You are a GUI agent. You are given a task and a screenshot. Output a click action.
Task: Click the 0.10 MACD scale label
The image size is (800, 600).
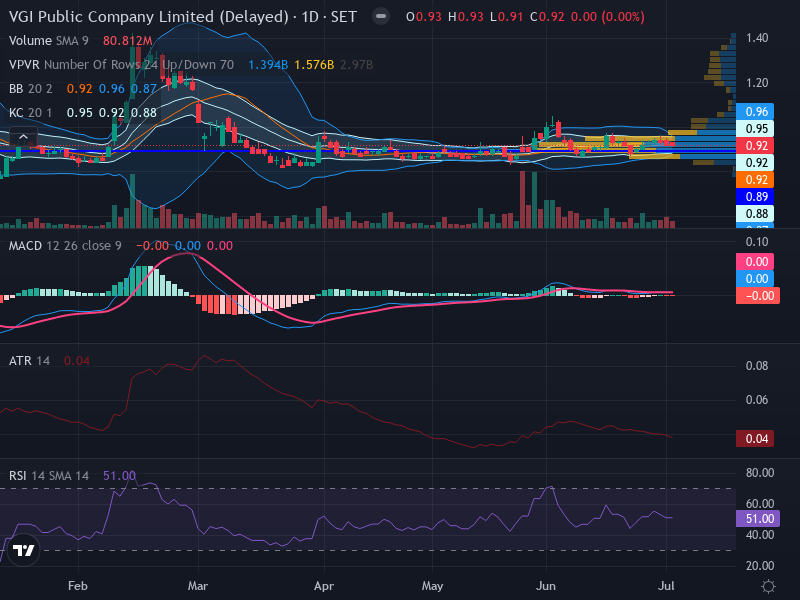click(x=757, y=242)
